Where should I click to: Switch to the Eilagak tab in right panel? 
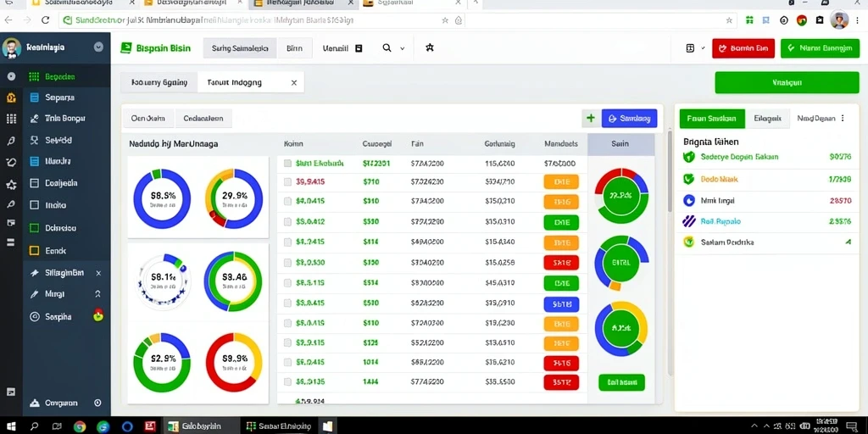[767, 119]
